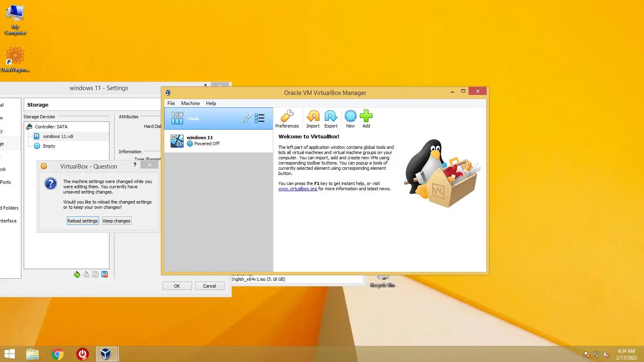Click the red power icon in taskbar
Screen dimensions: 644x362
(83, 354)
